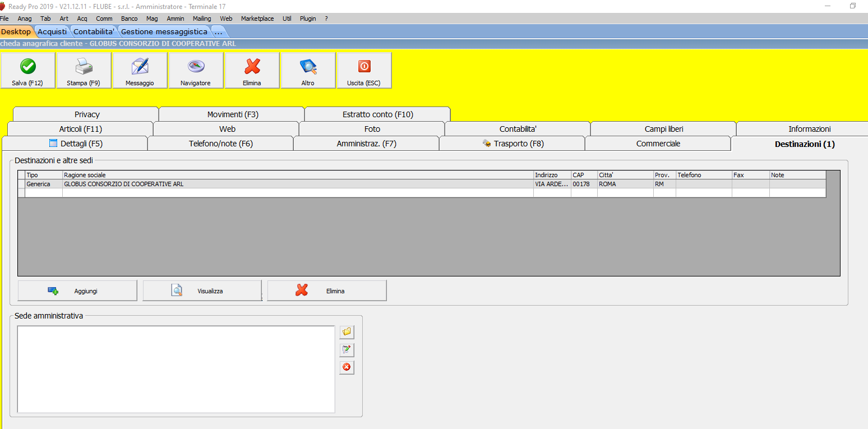Open the Web tab in the client card
868x429 pixels.
click(227, 129)
